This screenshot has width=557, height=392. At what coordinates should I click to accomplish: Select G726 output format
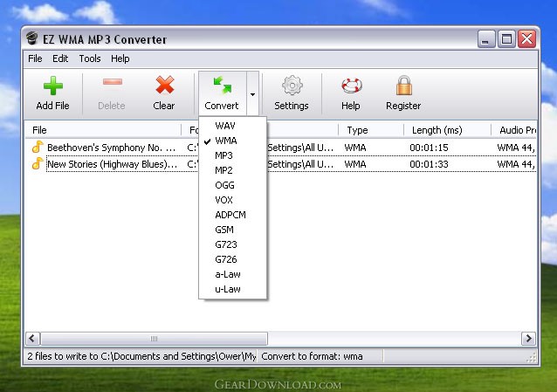click(x=233, y=259)
